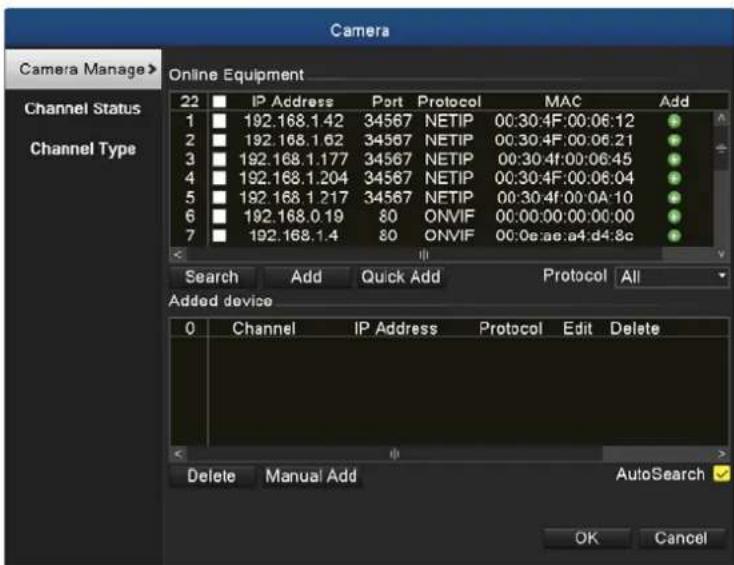Image resolution: width=734 pixels, height=565 pixels.
Task: Select the checkbox for 192.168.1.204
Action: [x=219, y=178]
